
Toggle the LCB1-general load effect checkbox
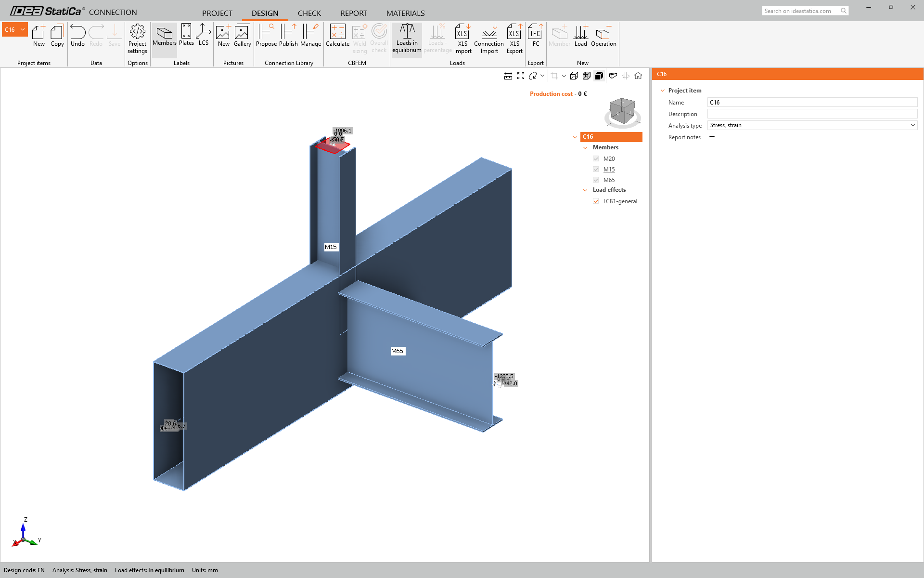(596, 201)
